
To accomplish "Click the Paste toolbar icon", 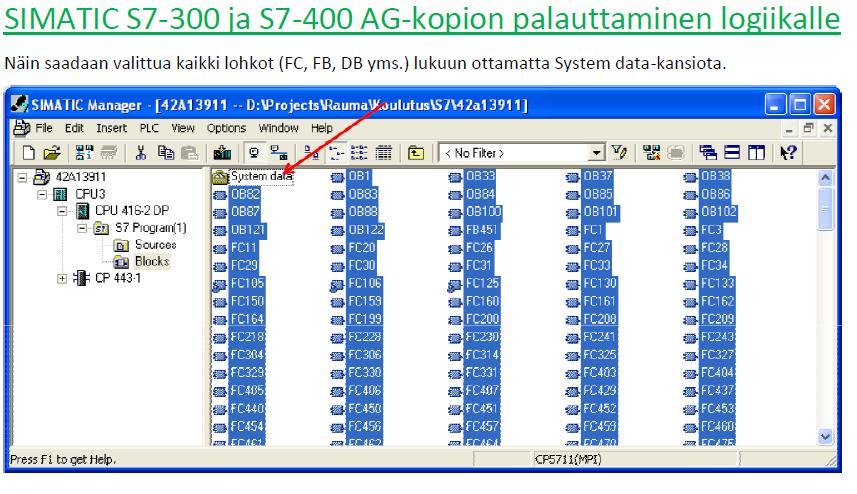I will tap(189, 153).
